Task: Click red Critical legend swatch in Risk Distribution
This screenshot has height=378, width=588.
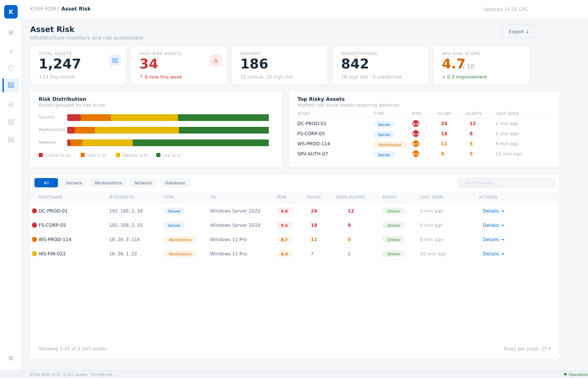Action: point(41,155)
